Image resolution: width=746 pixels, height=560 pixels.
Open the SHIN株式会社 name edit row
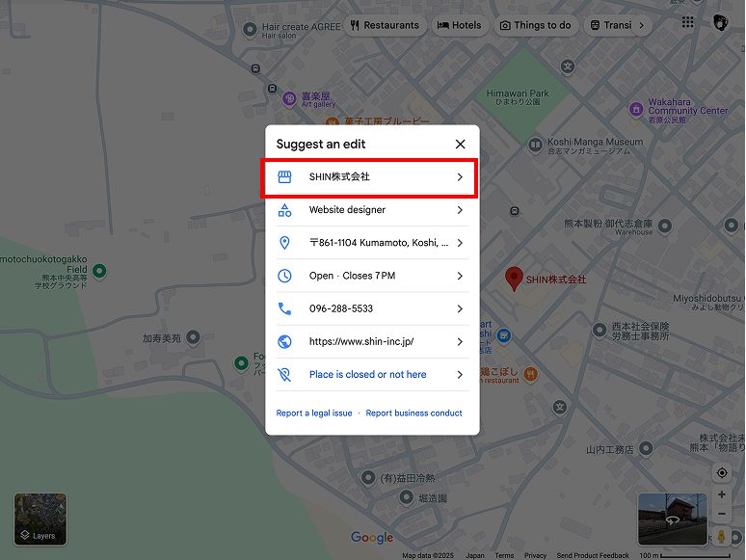click(372, 177)
